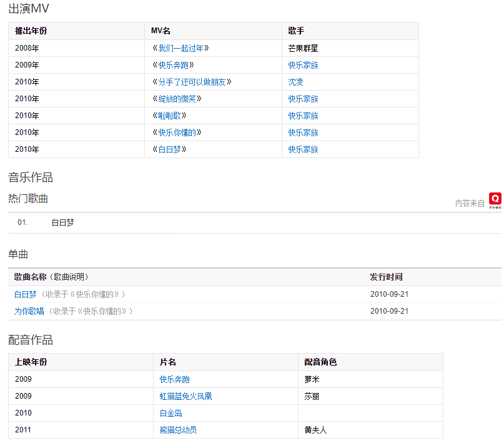
Task: Select hot song 01. 白日梦
Action: click(x=62, y=222)
